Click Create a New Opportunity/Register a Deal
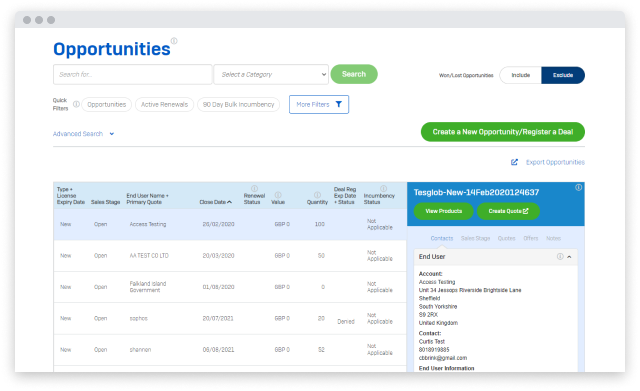 (503, 132)
